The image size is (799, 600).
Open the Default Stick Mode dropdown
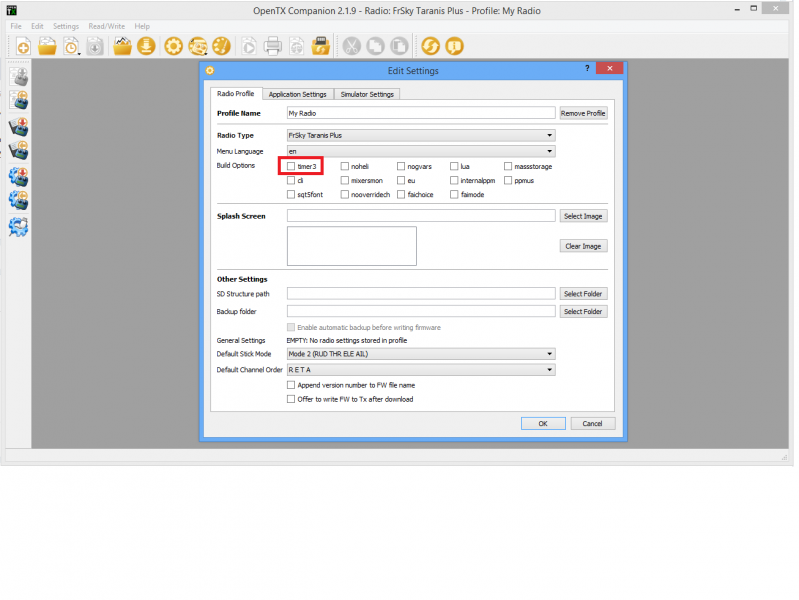click(x=420, y=353)
